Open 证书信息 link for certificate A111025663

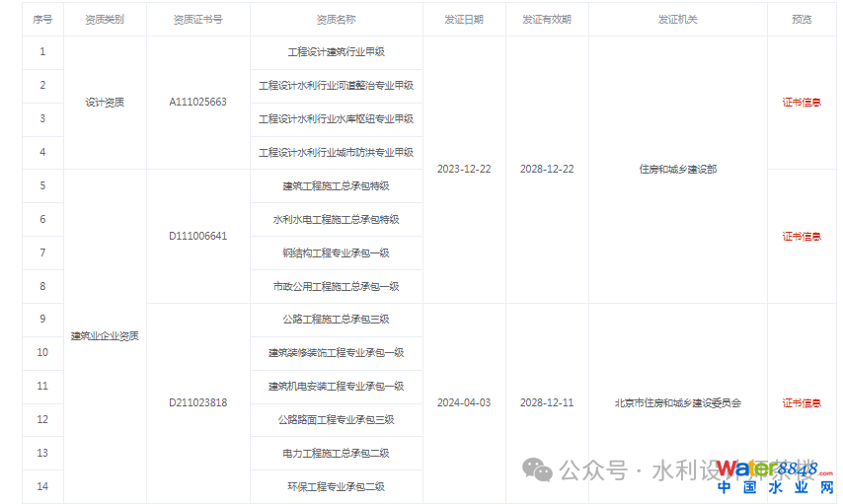802,102
